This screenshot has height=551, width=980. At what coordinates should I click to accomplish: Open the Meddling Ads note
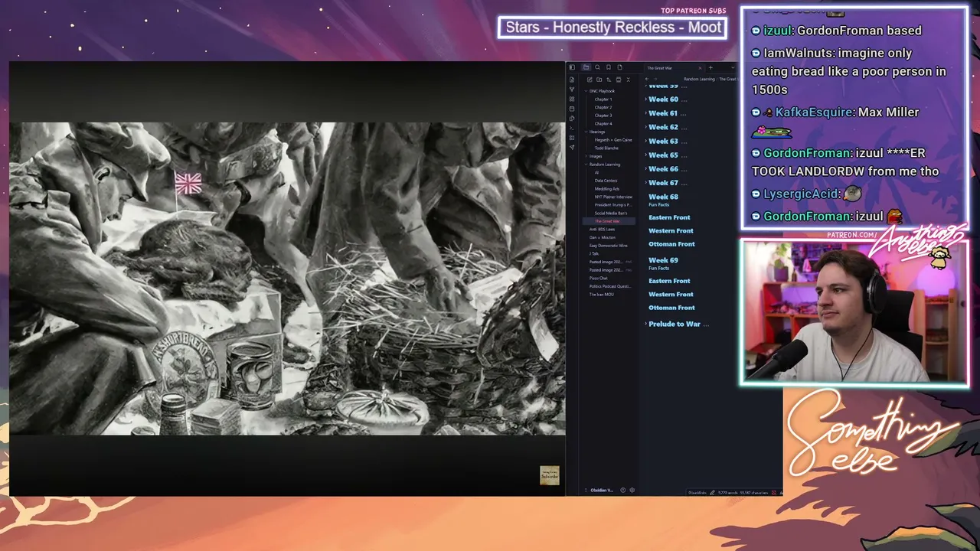click(607, 189)
